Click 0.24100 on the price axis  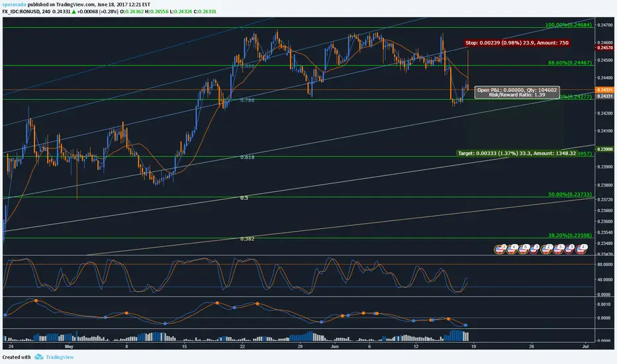tap(605, 130)
